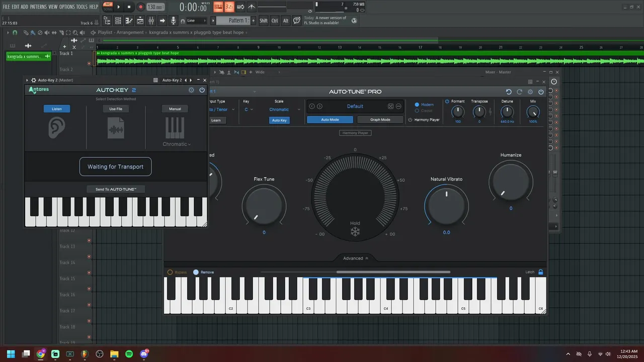
Task: Switch to Graph Mode
Action: (380, 120)
